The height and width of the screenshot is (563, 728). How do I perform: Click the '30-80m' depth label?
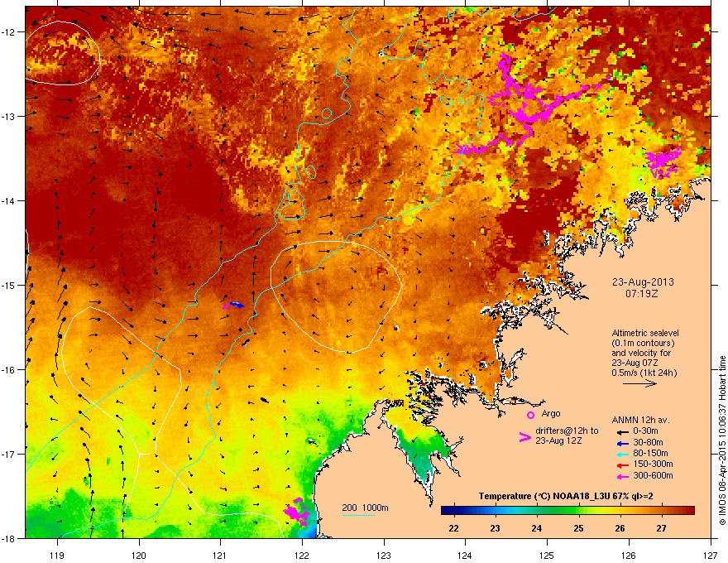point(648,443)
